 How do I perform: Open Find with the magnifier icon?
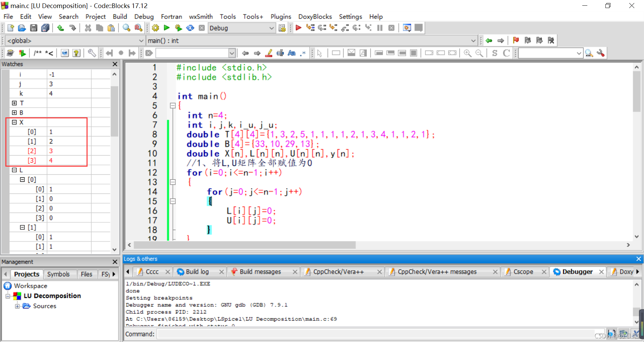(x=126, y=28)
